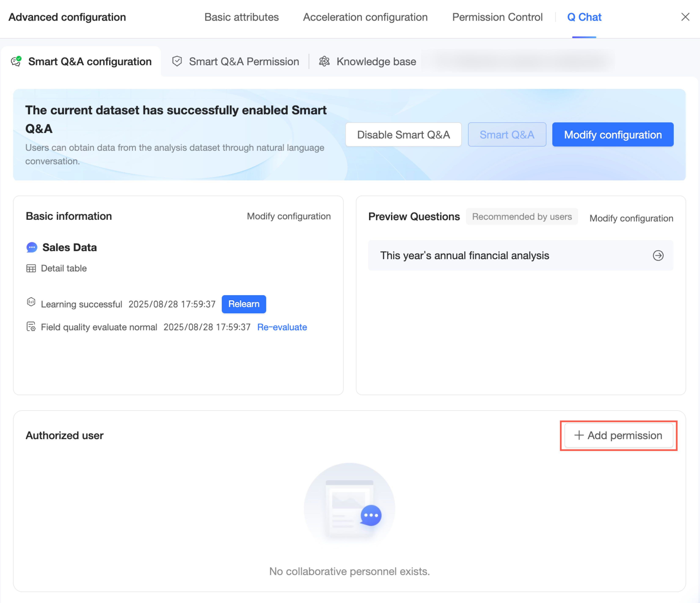Screen dimensions: 700x603
Task: Close the Advanced configuration dialog
Action: click(x=685, y=17)
